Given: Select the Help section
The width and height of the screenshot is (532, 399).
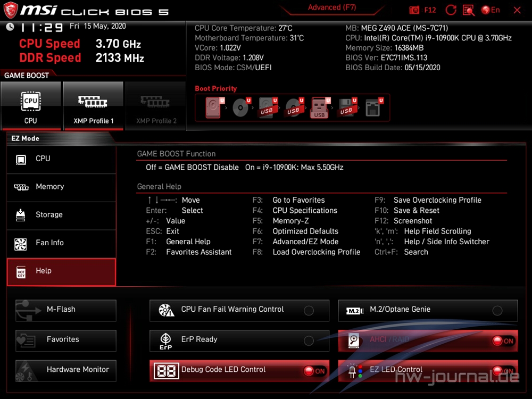Looking at the screenshot, I should [x=61, y=272].
